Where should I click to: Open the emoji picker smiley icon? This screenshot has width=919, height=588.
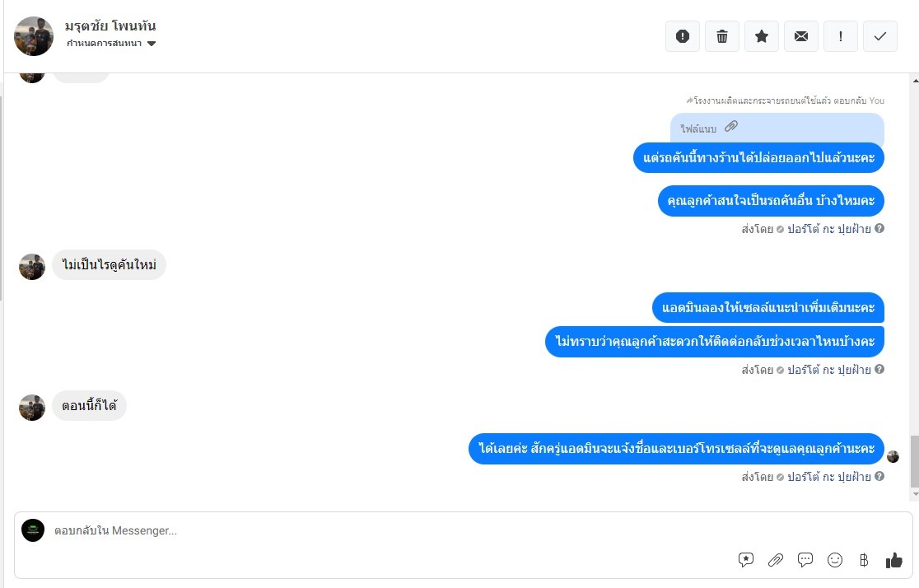coord(835,560)
